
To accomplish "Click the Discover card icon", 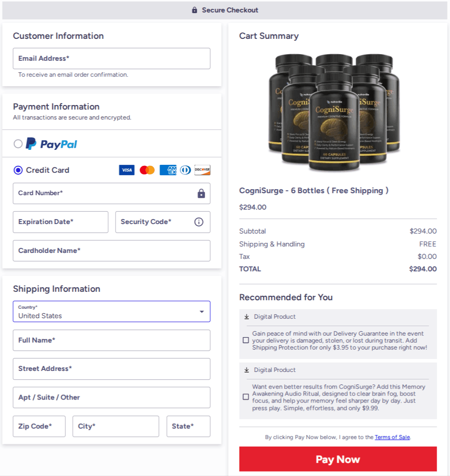I will [x=202, y=170].
